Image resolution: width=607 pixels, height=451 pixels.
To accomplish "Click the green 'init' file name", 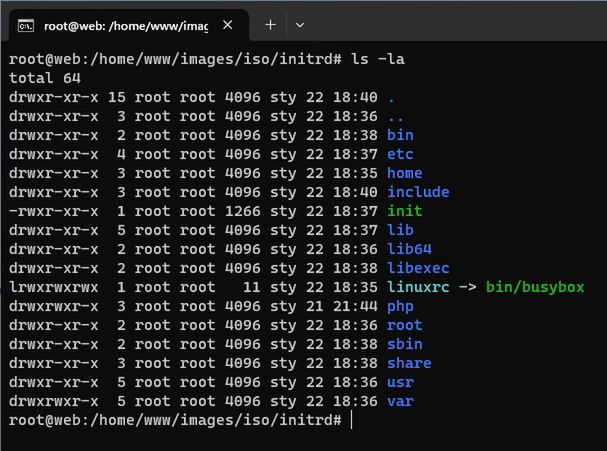I will [x=404, y=211].
